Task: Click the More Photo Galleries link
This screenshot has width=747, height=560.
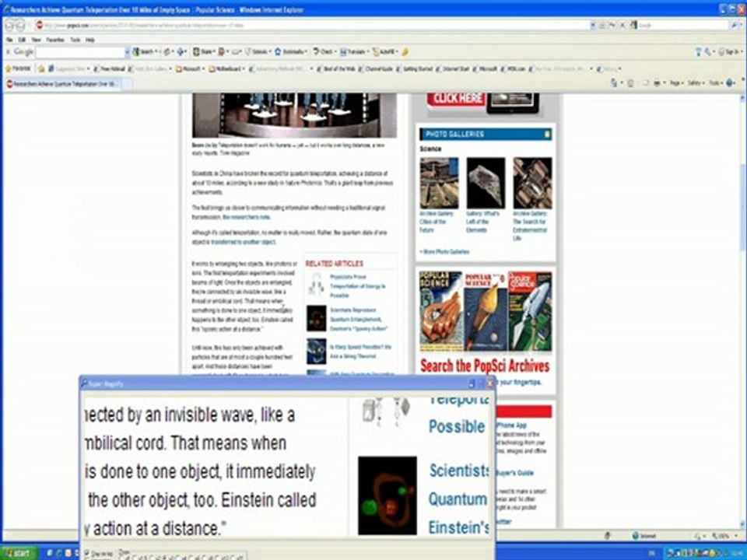Action: [444, 251]
